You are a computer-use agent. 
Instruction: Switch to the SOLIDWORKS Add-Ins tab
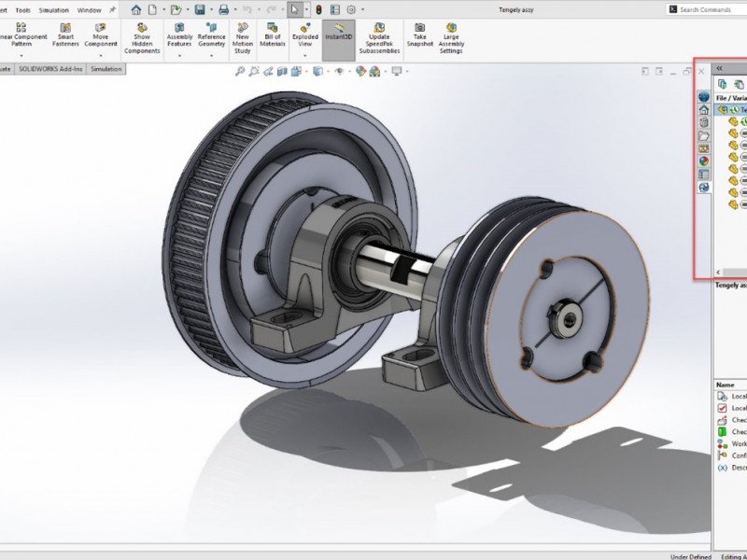click(x=49, y=69)
